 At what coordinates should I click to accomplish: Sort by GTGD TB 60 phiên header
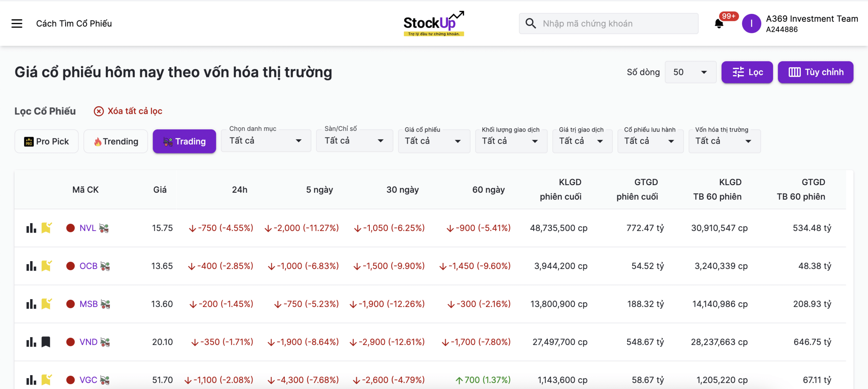coord(801,189)
